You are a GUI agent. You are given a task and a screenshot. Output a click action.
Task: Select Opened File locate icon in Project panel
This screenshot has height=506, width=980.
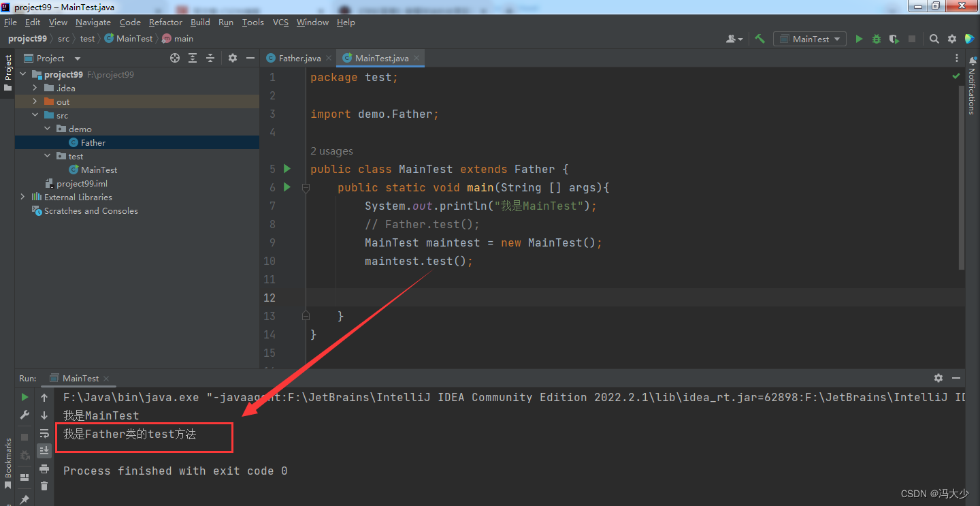point(175,58)
